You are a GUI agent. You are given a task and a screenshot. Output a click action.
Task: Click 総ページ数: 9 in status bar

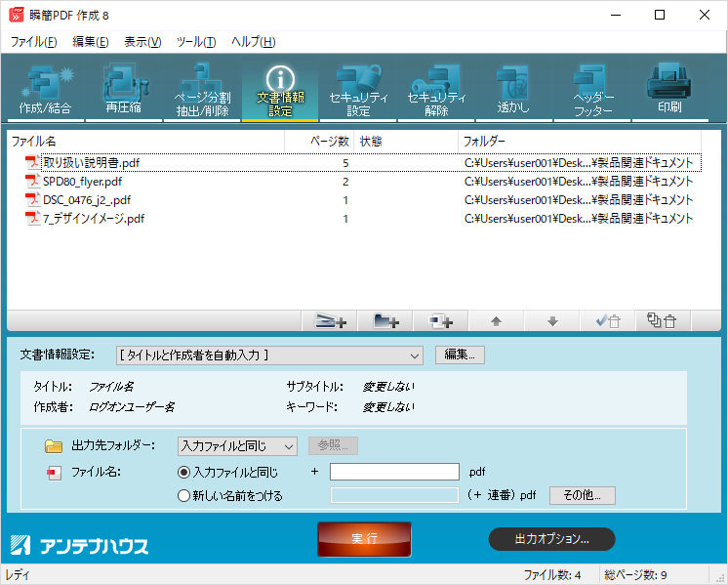pyautogui.click(x=635, y=575)
